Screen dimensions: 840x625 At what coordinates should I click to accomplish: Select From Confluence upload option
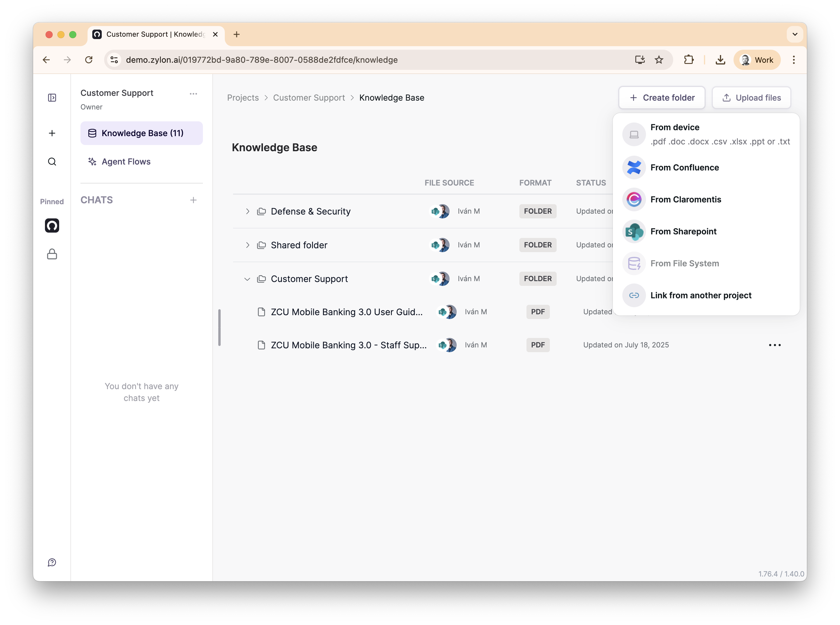click(x=684, y=167)
